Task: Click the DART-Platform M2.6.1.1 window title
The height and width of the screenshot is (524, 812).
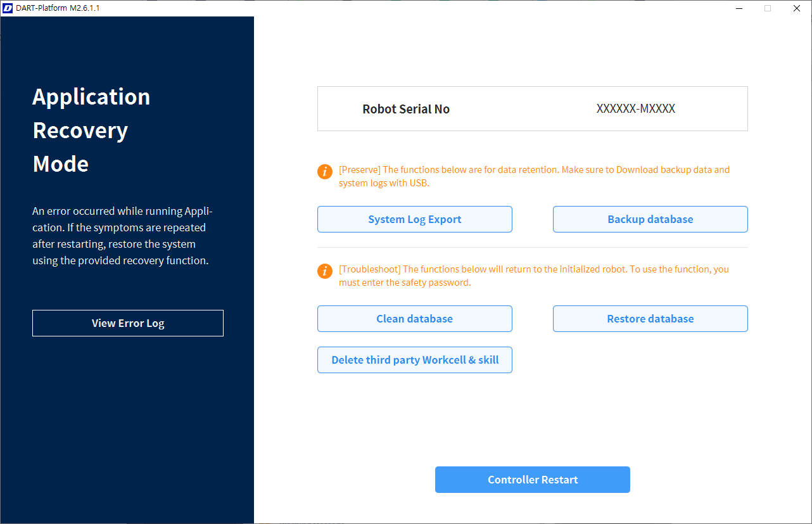Action: coord(58,8)
